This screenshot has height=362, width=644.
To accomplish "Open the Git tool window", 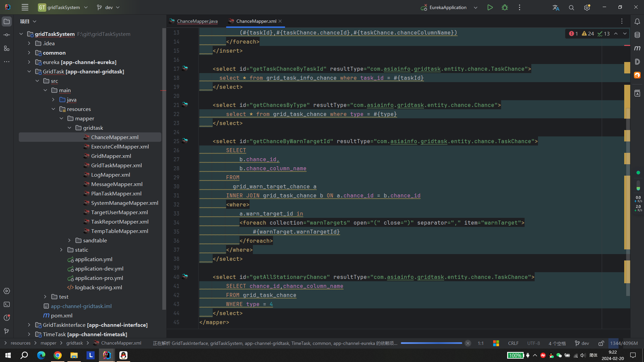I will pos(7,331).
